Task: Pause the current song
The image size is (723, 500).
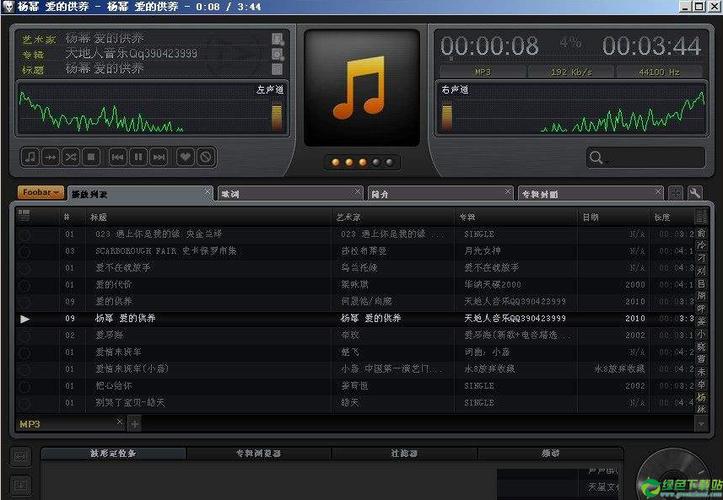Action: click(138, 157)
